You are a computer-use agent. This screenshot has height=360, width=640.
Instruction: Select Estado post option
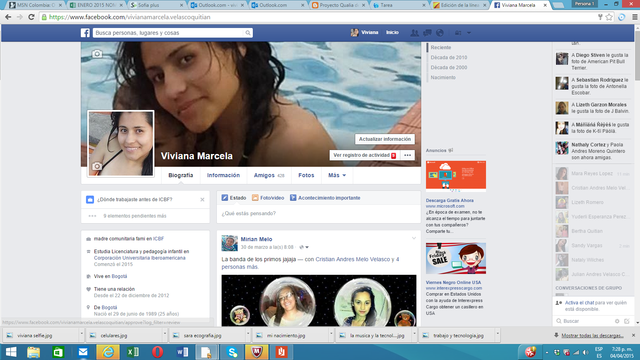point(233,198)
